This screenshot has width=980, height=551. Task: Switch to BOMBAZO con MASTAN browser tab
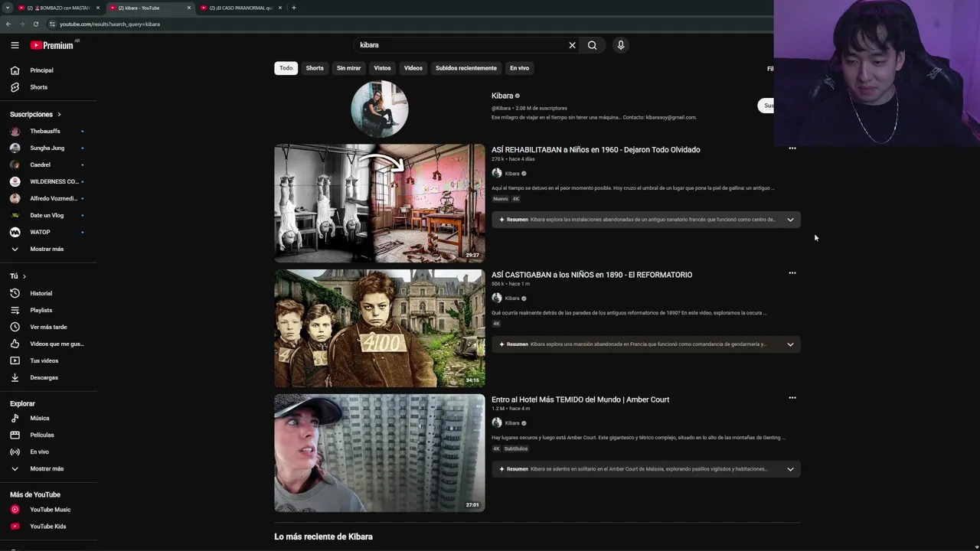point(58,8)
